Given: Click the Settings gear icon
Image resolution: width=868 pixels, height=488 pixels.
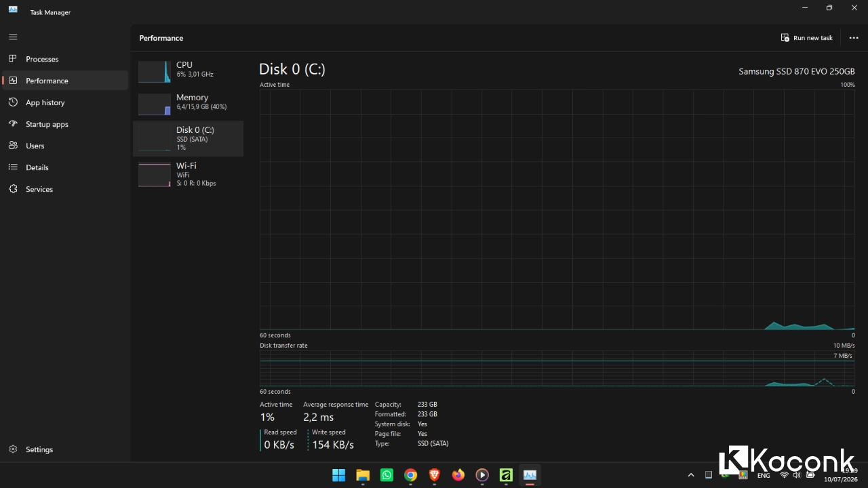Looking at the screenshot, I should point(13,449).
